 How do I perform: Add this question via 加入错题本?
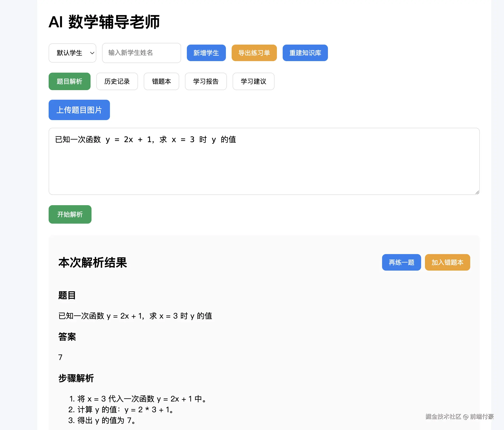(447, 262)
